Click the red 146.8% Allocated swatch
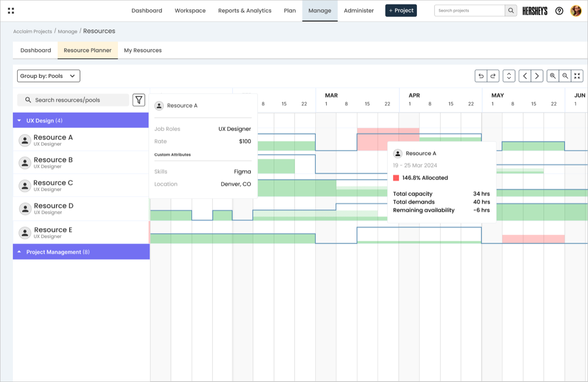 [396, 178]
